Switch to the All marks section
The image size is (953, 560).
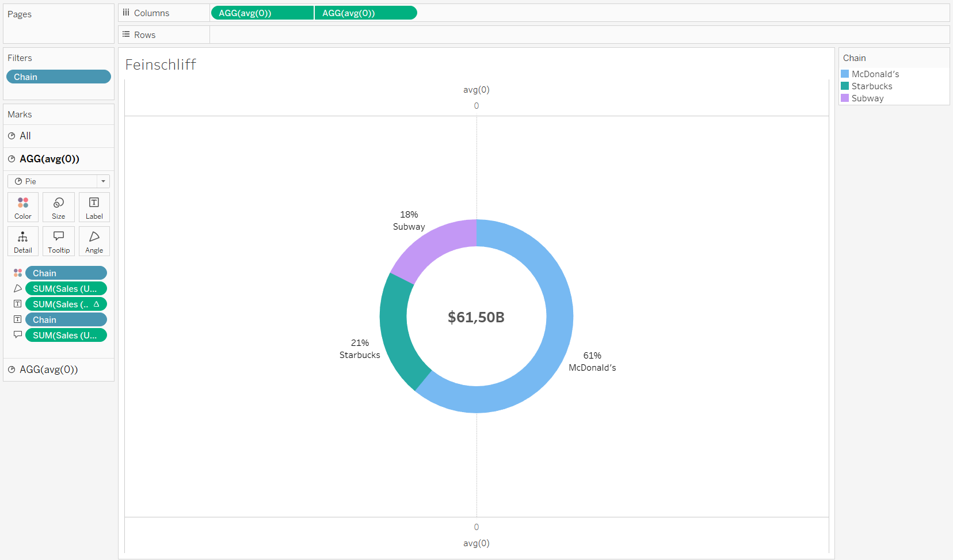tap(59, 136)
